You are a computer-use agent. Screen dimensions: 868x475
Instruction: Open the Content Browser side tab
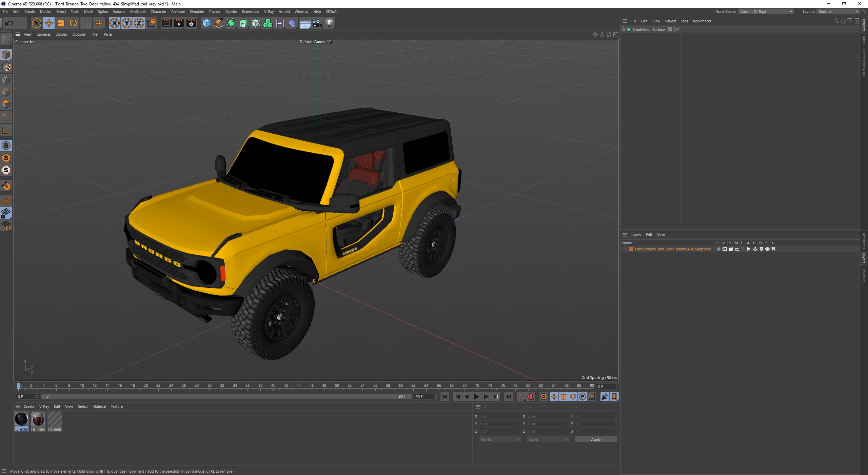(x=864, y=62)
